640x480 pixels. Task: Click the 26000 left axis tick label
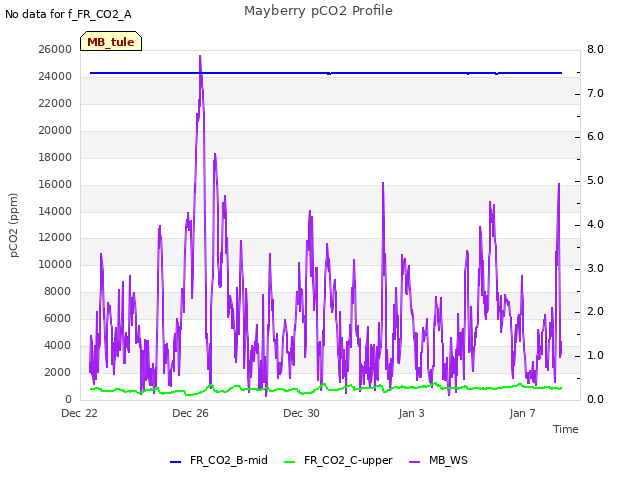[x=55, y=49]
